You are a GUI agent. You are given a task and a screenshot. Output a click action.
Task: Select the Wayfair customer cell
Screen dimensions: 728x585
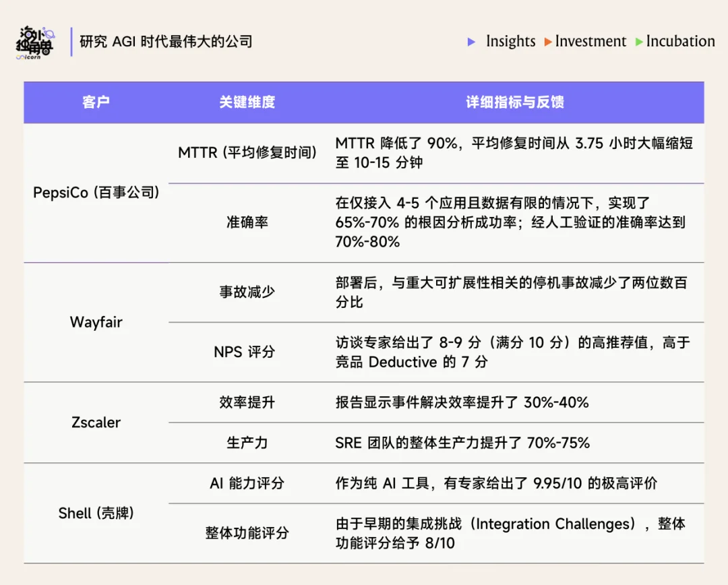click(x=94, y=322)
